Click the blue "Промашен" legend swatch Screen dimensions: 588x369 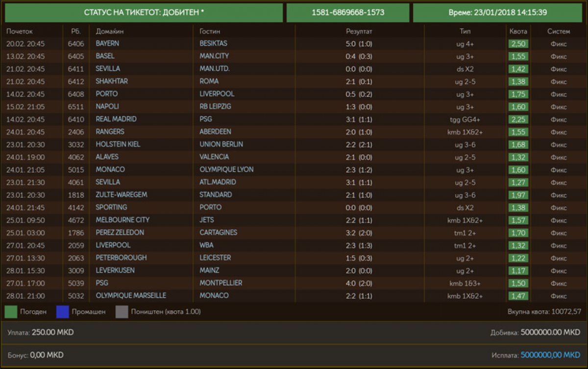[62, 312]
